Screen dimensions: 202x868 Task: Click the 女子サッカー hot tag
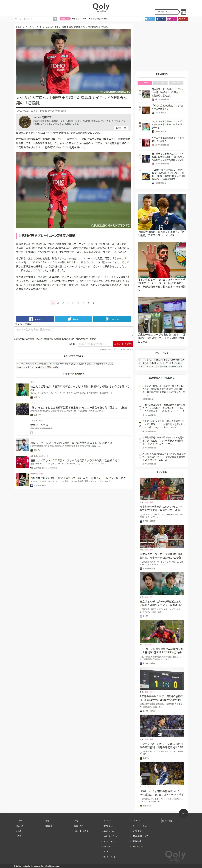point(176,367)
